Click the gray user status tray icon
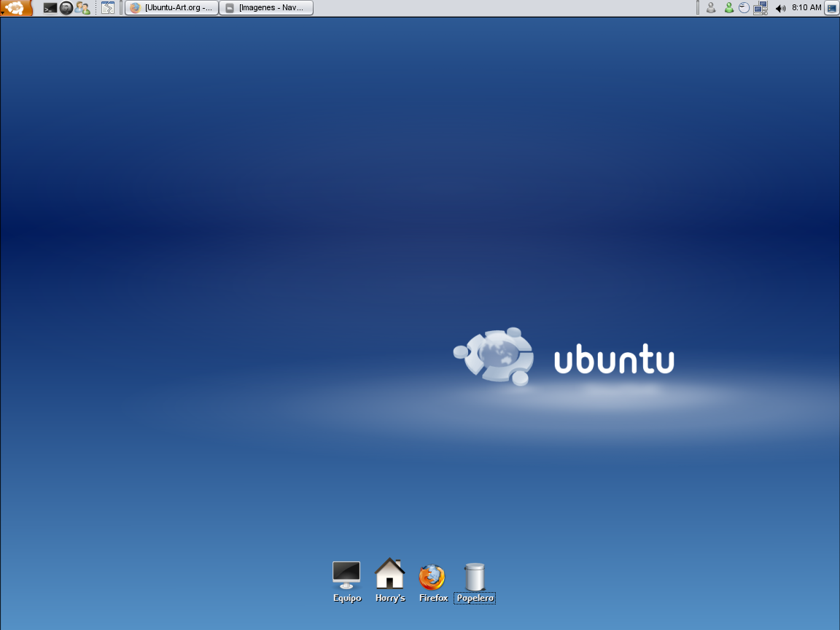 711,8
